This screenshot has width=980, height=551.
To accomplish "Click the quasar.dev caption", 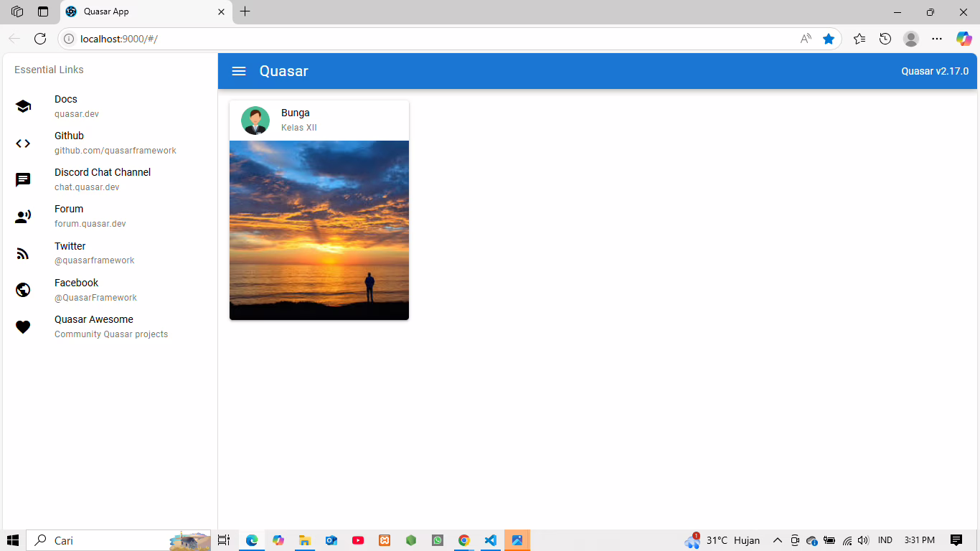I will tap(77, 114).
